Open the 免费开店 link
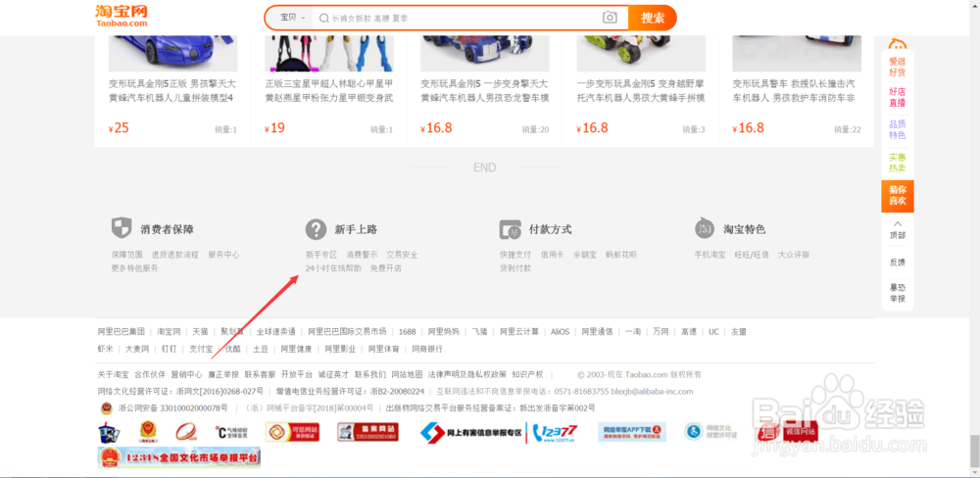 (x=385, y=268)
